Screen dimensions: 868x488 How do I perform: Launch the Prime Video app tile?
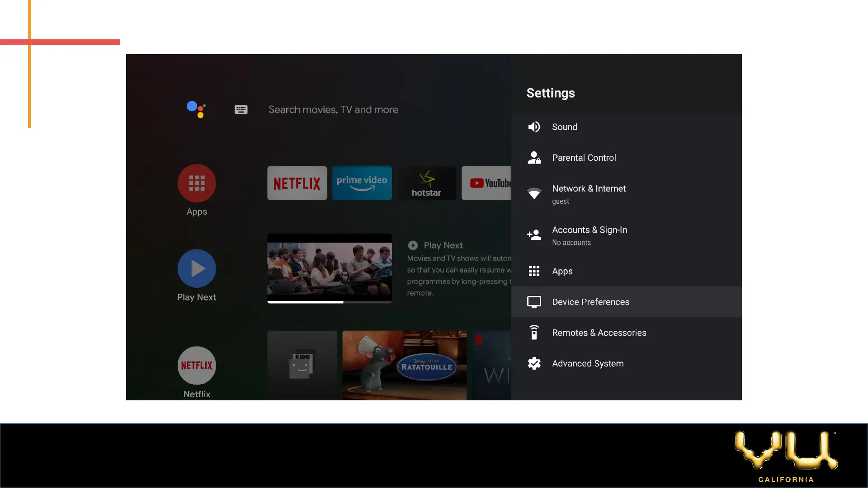coord(362,183)
